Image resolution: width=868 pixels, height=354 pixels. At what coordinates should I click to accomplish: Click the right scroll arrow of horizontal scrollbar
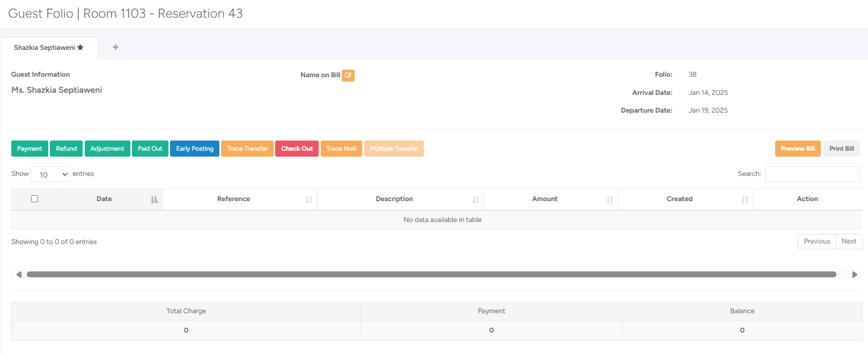tap(855, 275)
